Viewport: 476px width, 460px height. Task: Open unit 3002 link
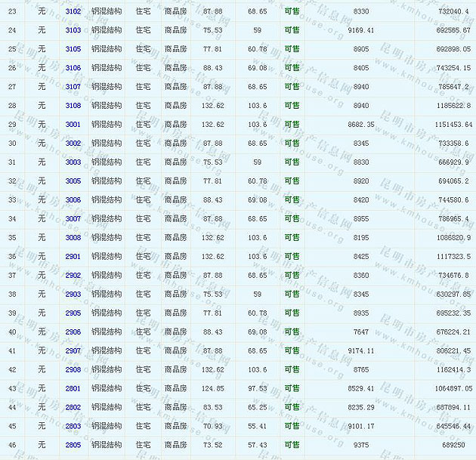tap(73, 144)
